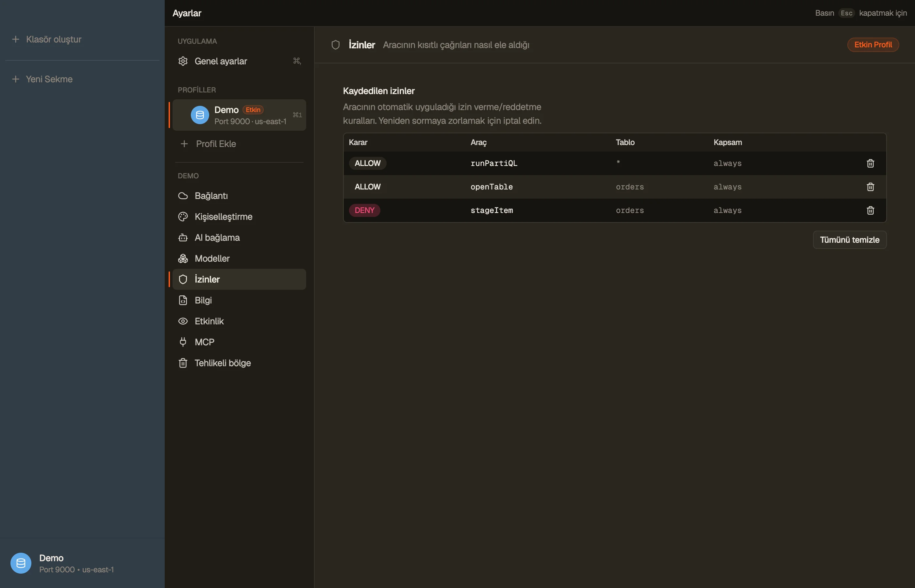The width and height of the screenshot is (915, 588).
Task: Open the Etkinlik section
Action: [x=239, y=321]
